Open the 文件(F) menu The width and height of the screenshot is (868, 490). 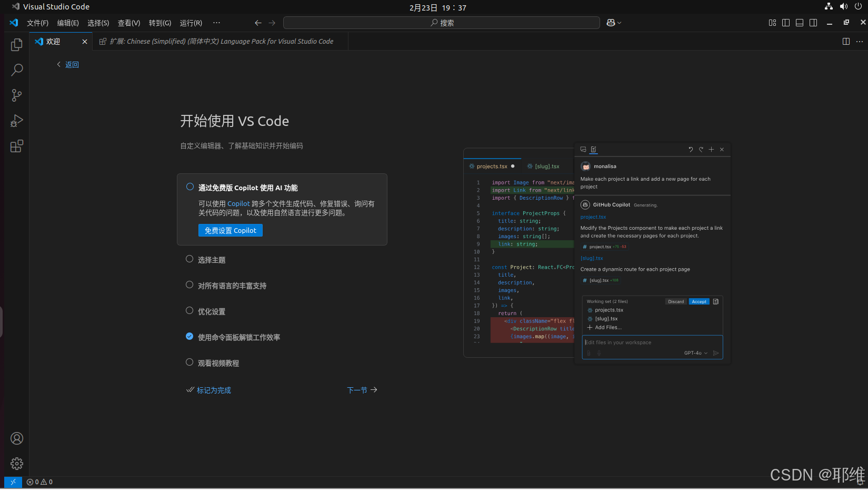37,23
